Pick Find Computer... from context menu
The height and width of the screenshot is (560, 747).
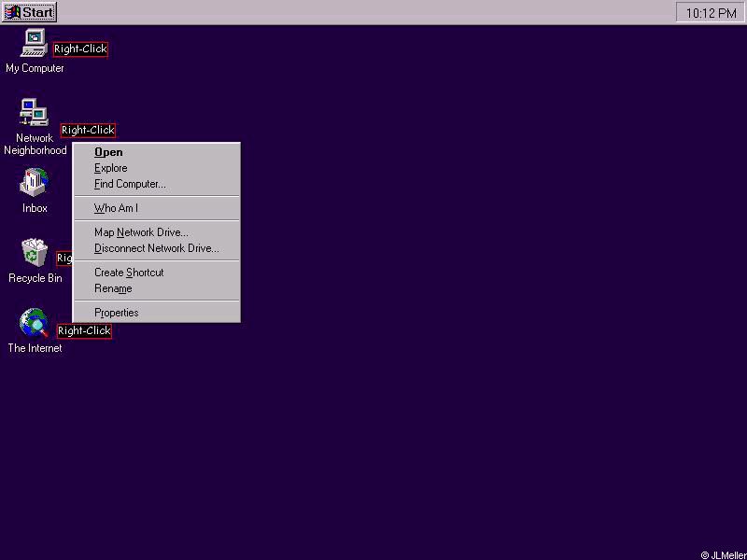click(x=156, y=184)
